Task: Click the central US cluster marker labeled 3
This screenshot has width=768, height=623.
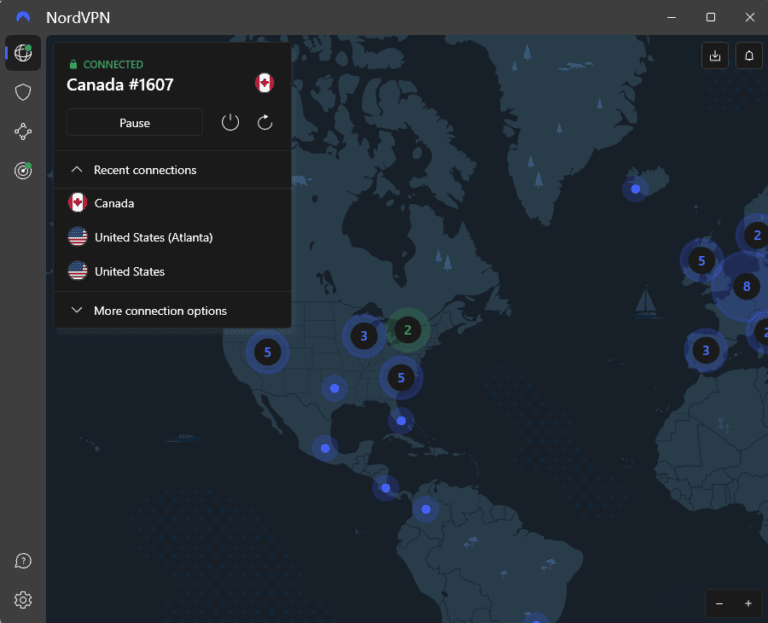Action: (x=363, y=336)
